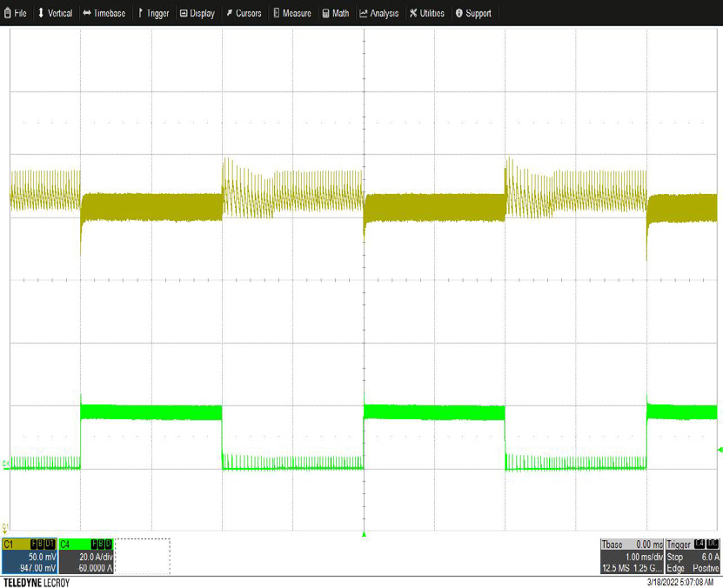Click the green trigger position marker at bottom
The height and width of the screenshot is (588, 723).
[x=365, y=533]
